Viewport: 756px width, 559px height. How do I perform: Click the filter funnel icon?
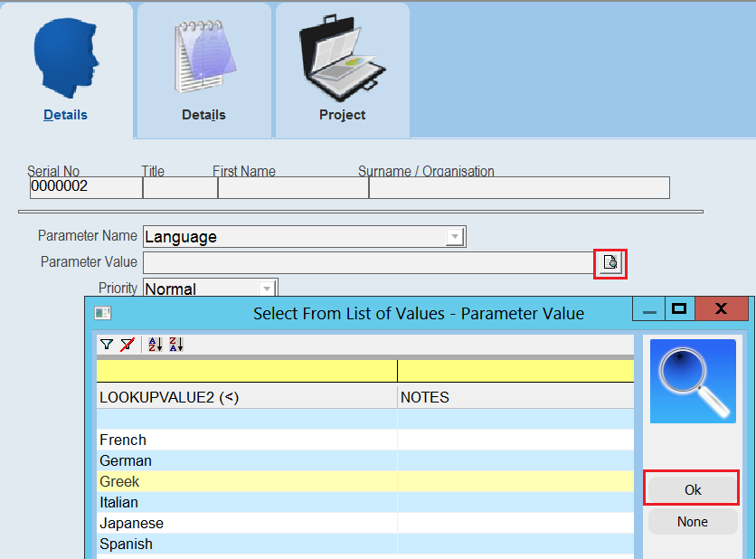pos(107,345)
